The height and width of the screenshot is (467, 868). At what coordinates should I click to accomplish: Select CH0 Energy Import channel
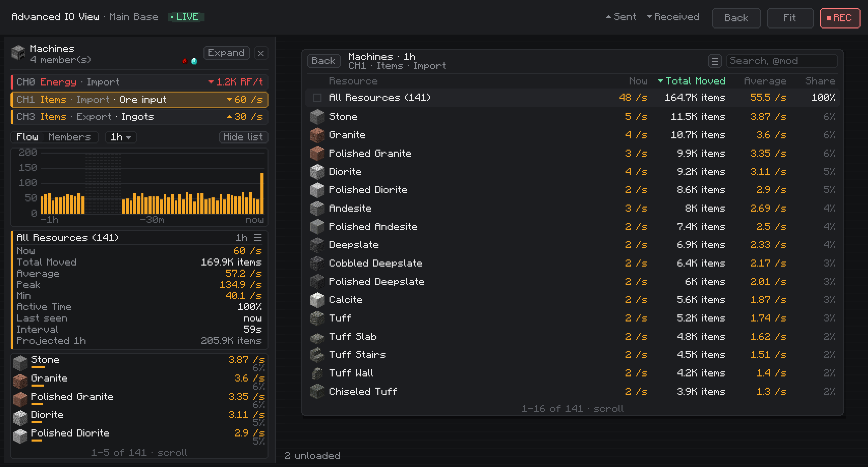(139, 82)
